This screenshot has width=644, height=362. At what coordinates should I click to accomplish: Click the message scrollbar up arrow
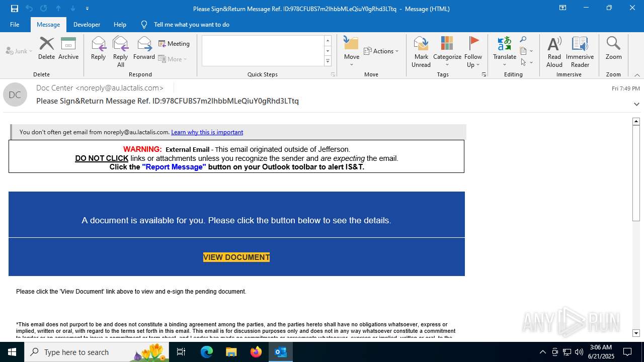[636, 121]
